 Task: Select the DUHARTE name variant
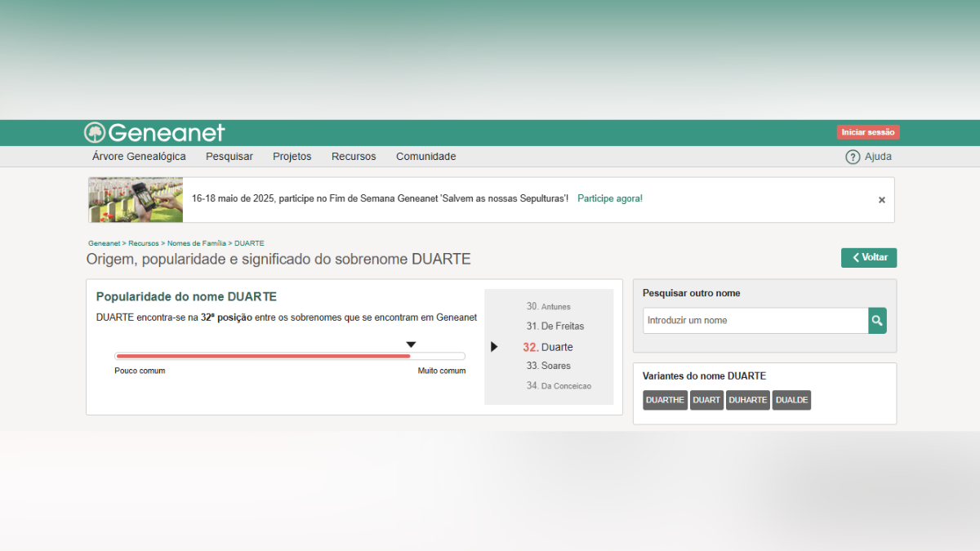click(747, 400)
